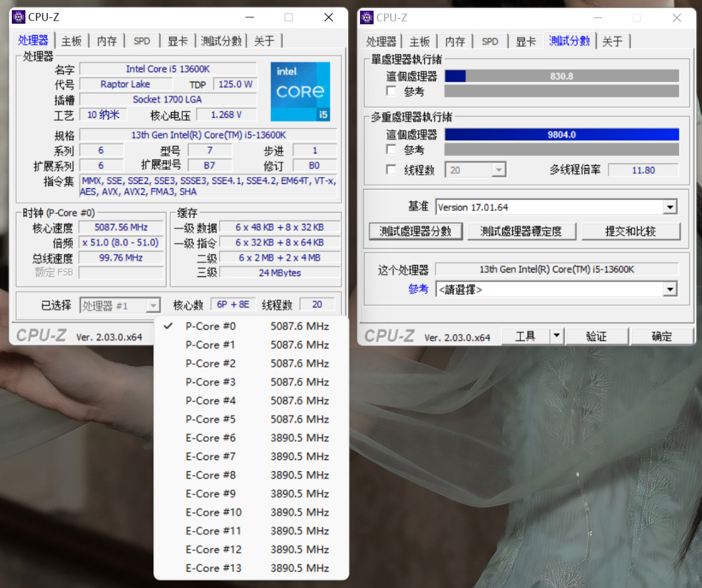The image size is (702, 588).
Task: Click single-thread score bar showing 830.8
Action: click(562, 76)
